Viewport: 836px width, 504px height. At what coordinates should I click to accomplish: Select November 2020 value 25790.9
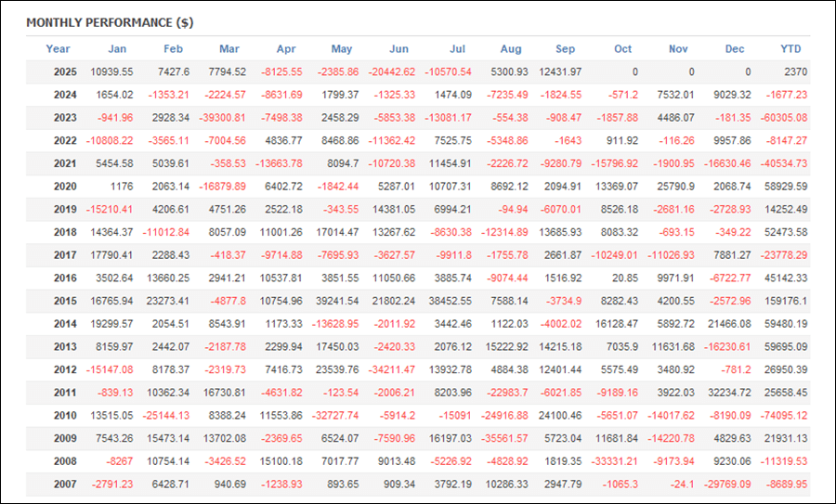674,187
